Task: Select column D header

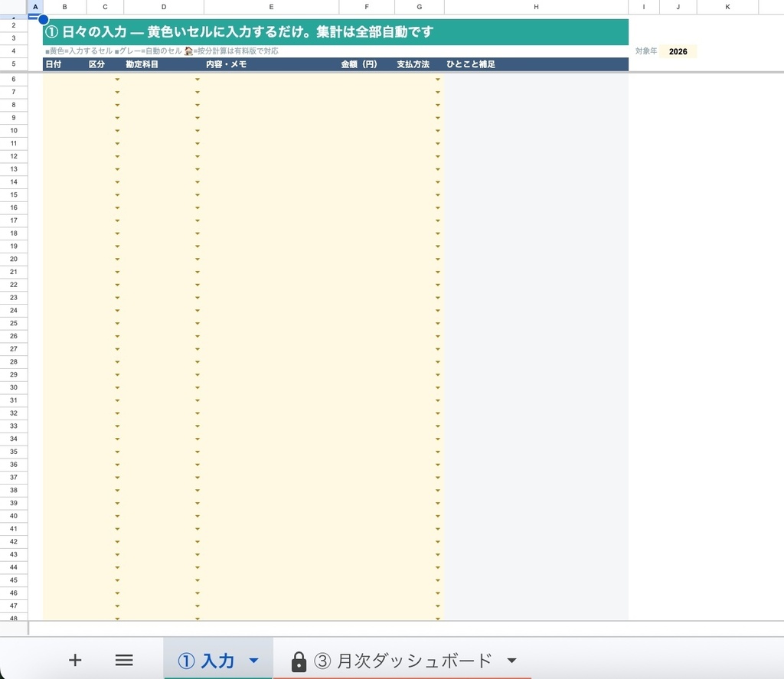Action: click(164, 7)
